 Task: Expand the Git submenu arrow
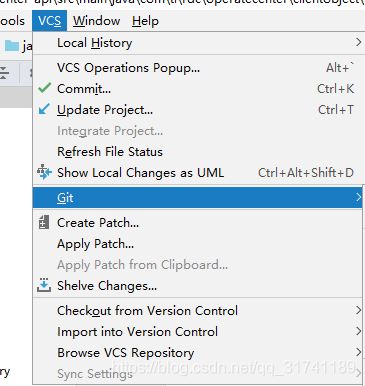[x=358, y=197]
